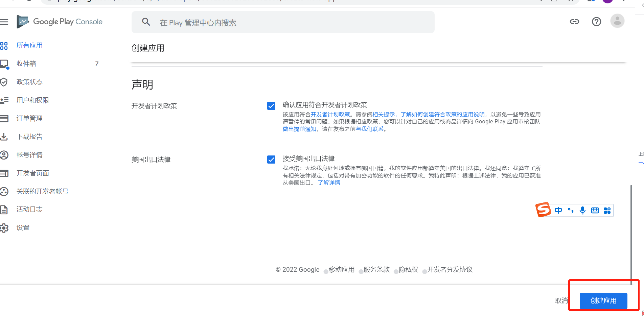The image size is (644, 316).
Task: Open the 开发者计划政策 link
Action: (330, 115)
